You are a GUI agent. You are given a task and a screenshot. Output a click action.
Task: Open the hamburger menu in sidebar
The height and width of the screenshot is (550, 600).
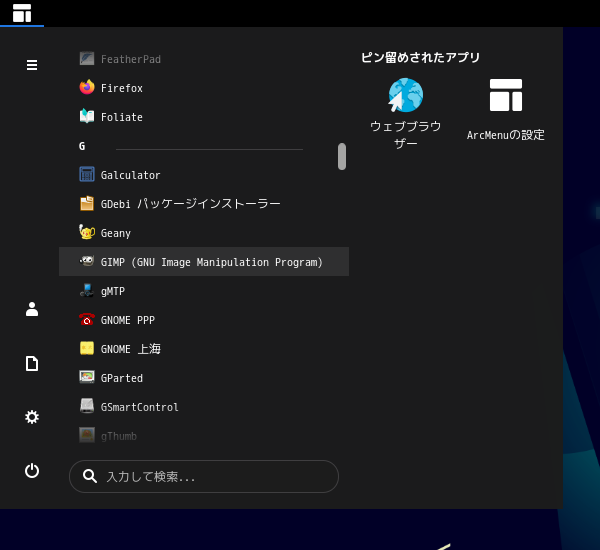[x=32, y=65]
